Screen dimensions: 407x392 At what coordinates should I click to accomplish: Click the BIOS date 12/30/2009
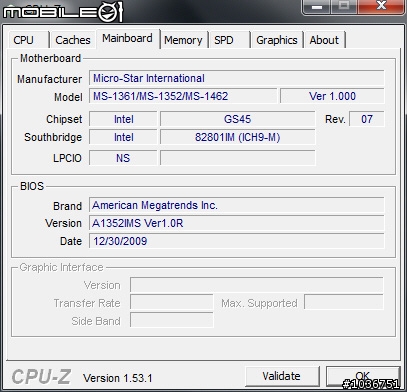click(237, 241)
